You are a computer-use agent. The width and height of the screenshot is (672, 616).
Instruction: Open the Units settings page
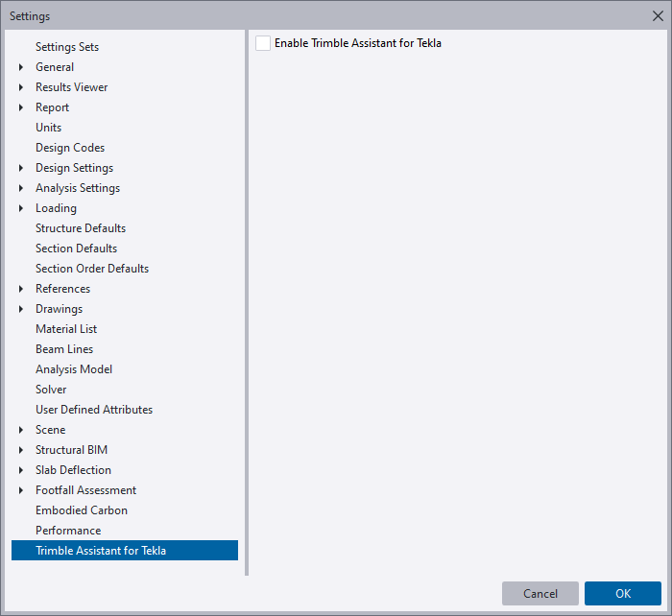[x=48, y=128]
